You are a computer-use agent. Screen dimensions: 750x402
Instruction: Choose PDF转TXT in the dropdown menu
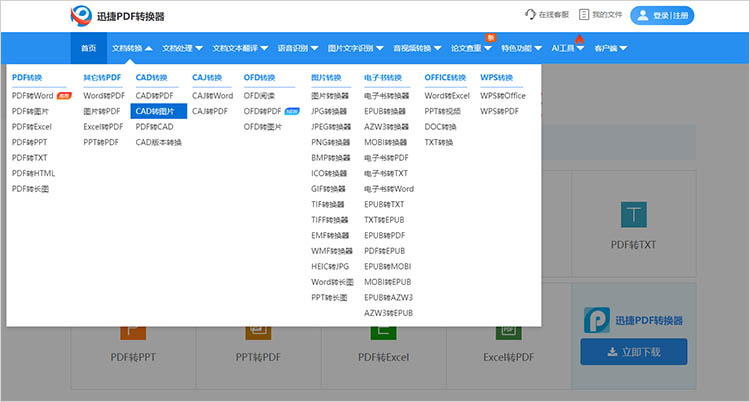29,157
